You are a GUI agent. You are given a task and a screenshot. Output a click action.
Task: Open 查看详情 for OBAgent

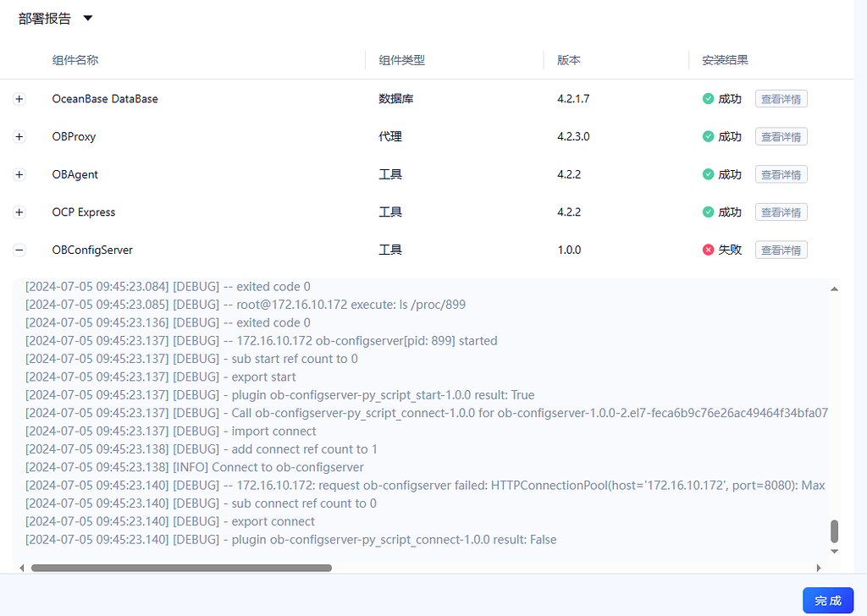(781, 174)
